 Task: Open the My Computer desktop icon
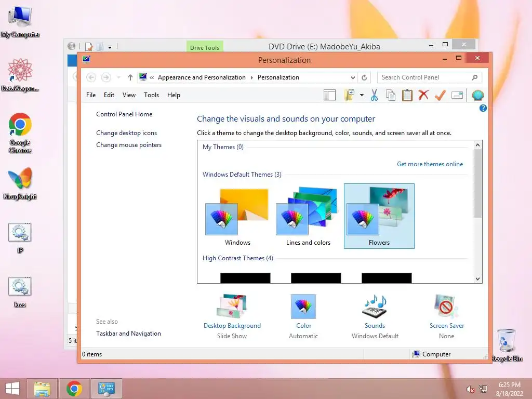click(x=20, y=21)
